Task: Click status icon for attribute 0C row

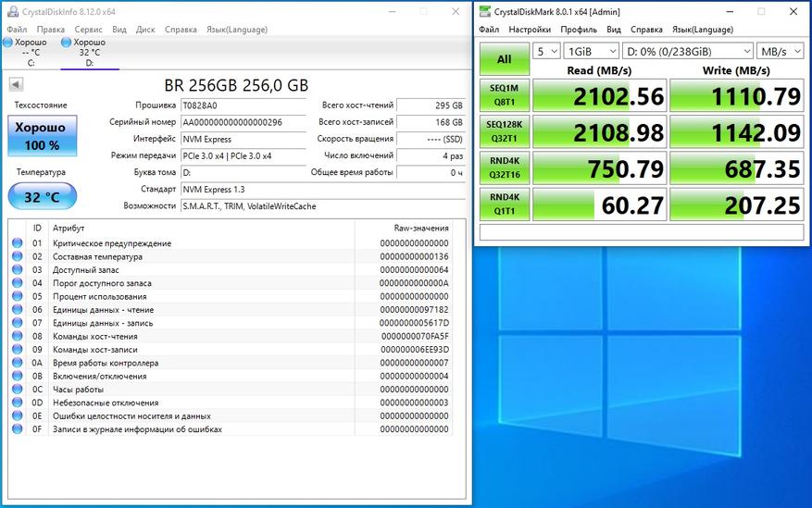Action: pyautogui.click(x=17, y=390)
